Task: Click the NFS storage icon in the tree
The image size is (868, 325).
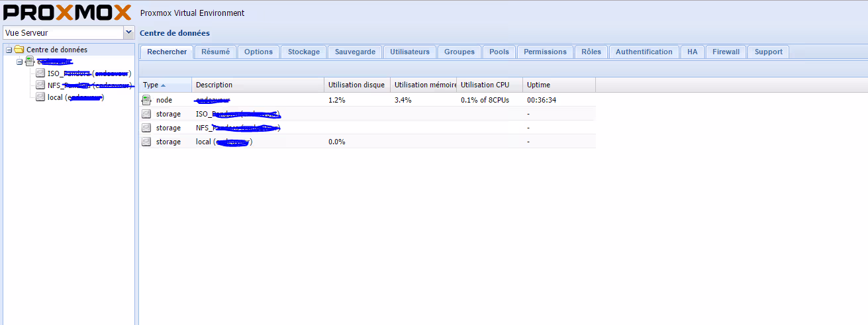Action: coord(40,85)
